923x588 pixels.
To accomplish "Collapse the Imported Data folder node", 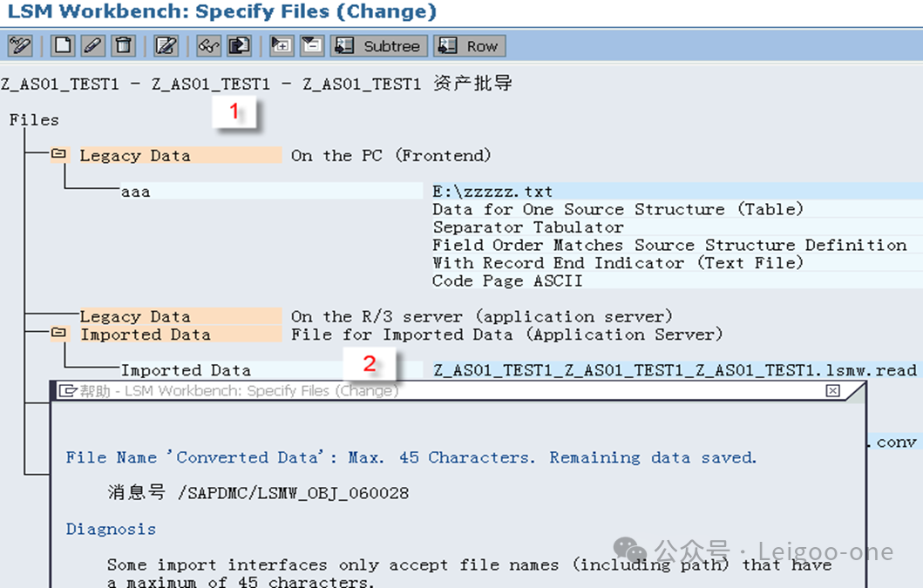I will [x=58, y=334].
